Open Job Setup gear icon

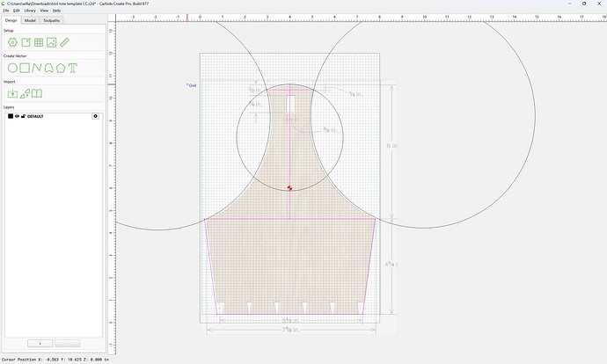click(13, 42)
